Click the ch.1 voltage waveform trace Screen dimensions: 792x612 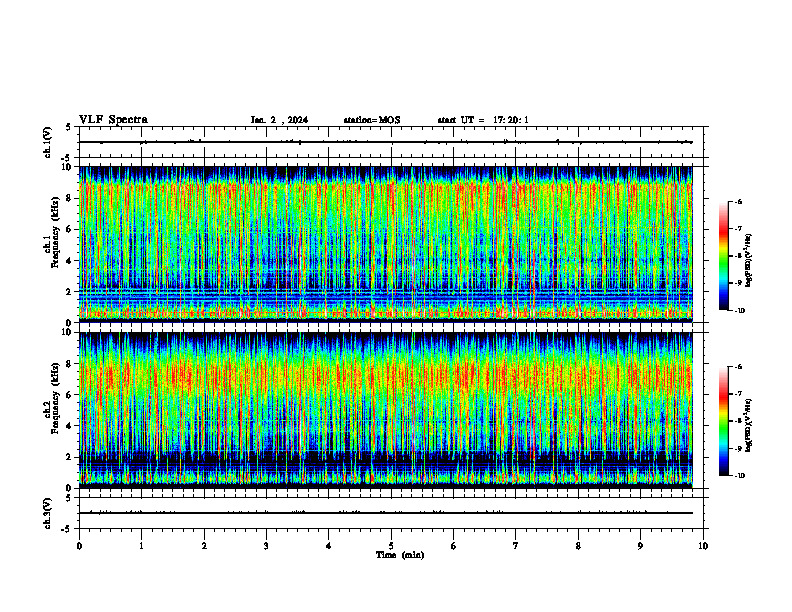click(386, 142)
